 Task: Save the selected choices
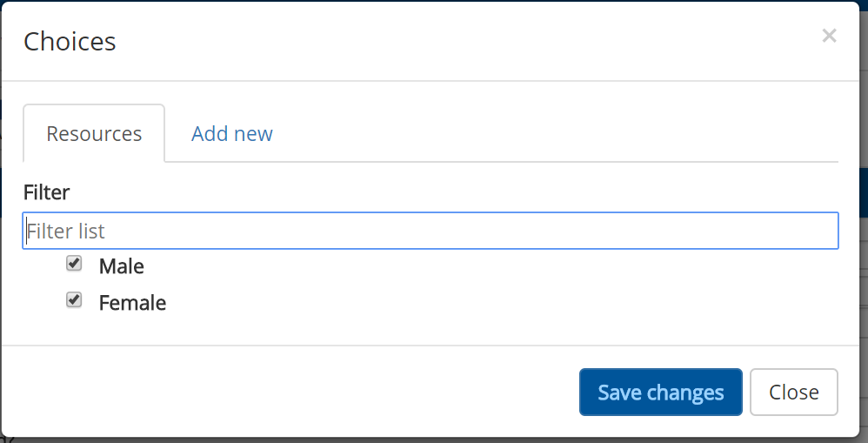(660, 393)
